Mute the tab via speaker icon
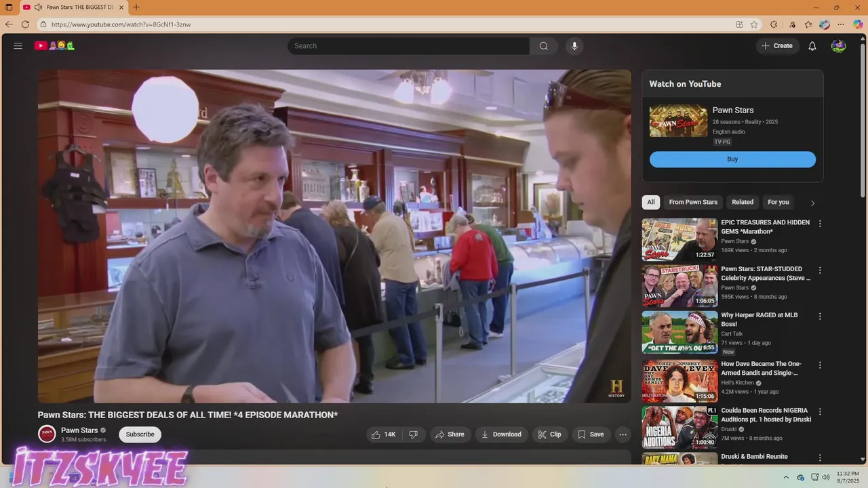The height and width of the screenshot is (488, 868). (x=38, y=7)
